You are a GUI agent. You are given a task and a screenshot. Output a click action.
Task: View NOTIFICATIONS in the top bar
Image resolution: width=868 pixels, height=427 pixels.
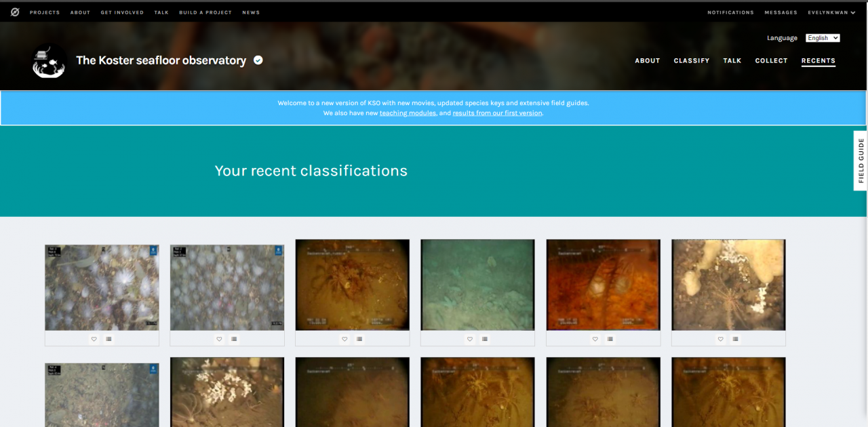(730, 12)
